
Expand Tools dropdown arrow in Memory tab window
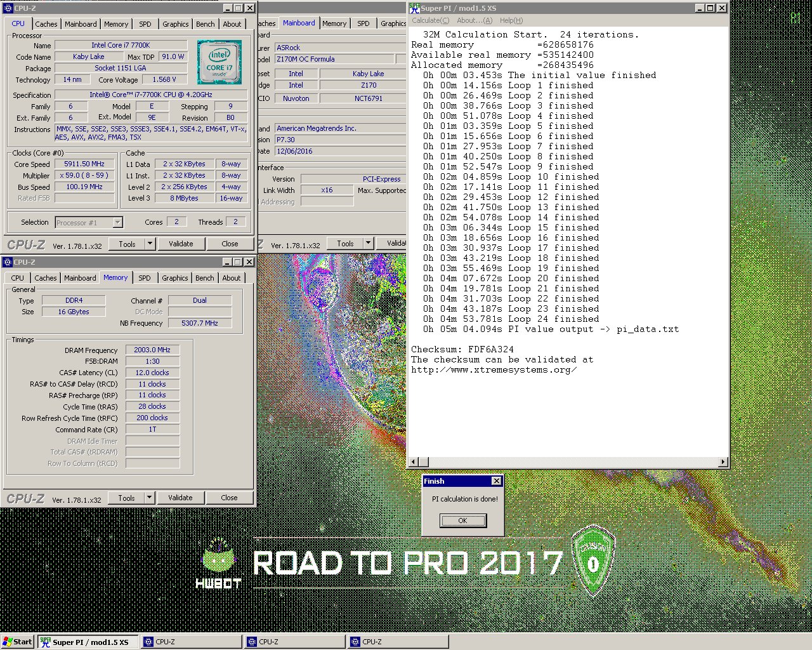click(x=150, y=498)
